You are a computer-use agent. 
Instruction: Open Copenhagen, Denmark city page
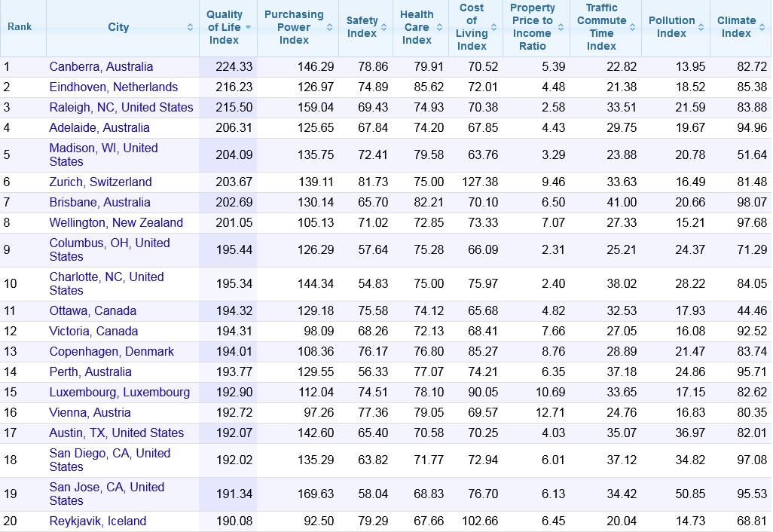click(112, 352)
